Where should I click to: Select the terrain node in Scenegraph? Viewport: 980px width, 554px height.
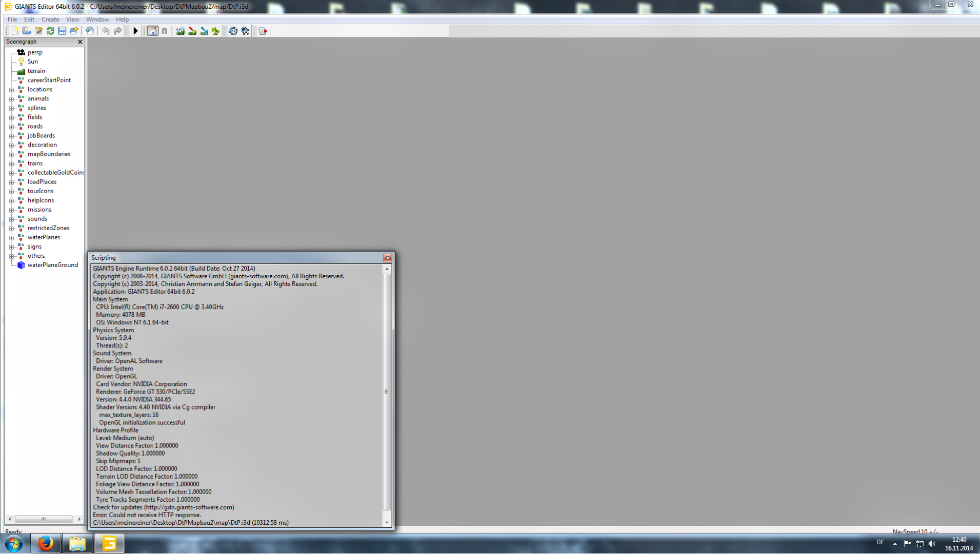36,71
